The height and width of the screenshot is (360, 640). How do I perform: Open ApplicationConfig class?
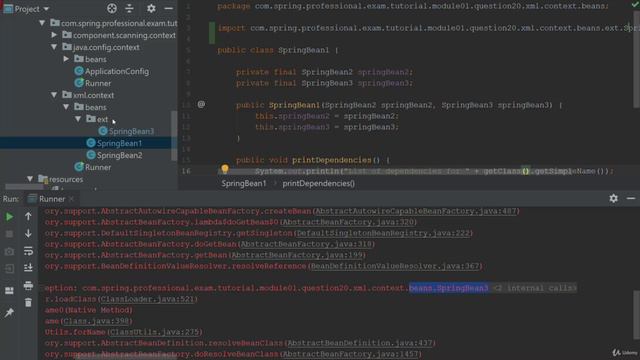point(116,71)
